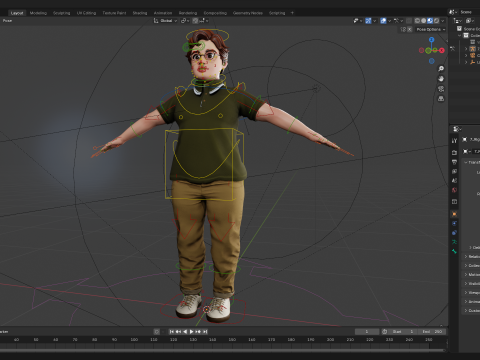
Task: Jump to the last frame in timeline
Action: 205,332
